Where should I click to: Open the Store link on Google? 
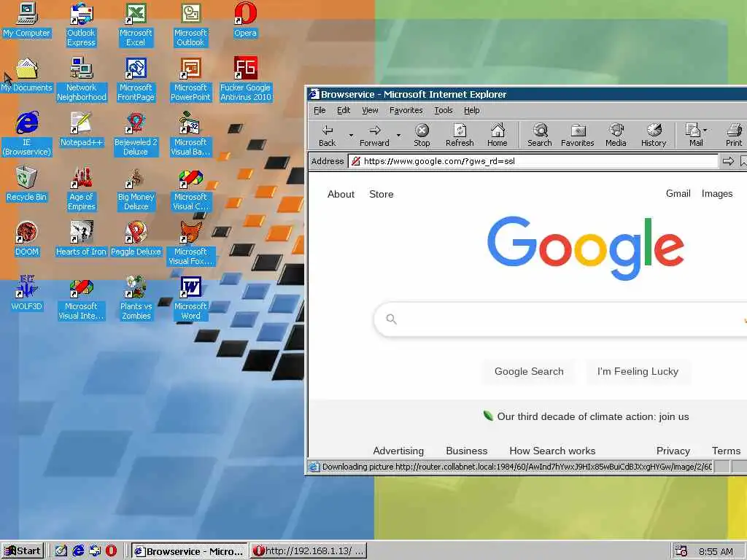381,194
